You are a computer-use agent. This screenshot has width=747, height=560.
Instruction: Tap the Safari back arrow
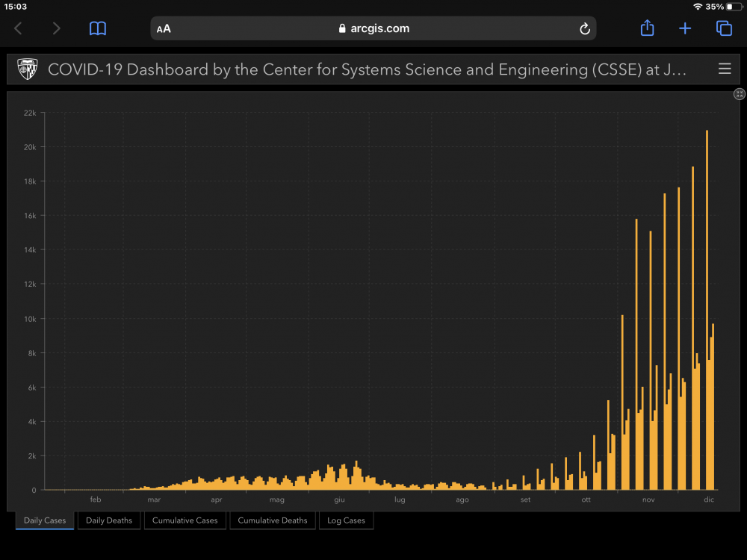click(x=19, y=28)
